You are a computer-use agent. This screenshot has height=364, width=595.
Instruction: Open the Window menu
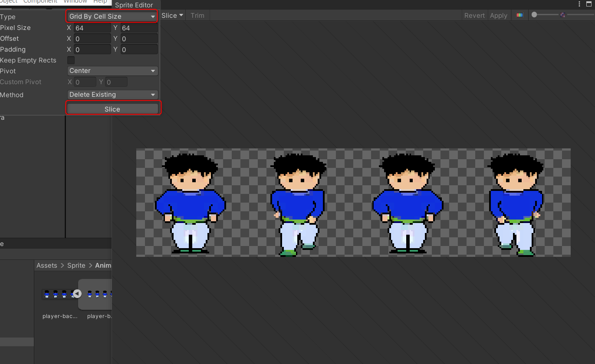[x=75, y=2]
